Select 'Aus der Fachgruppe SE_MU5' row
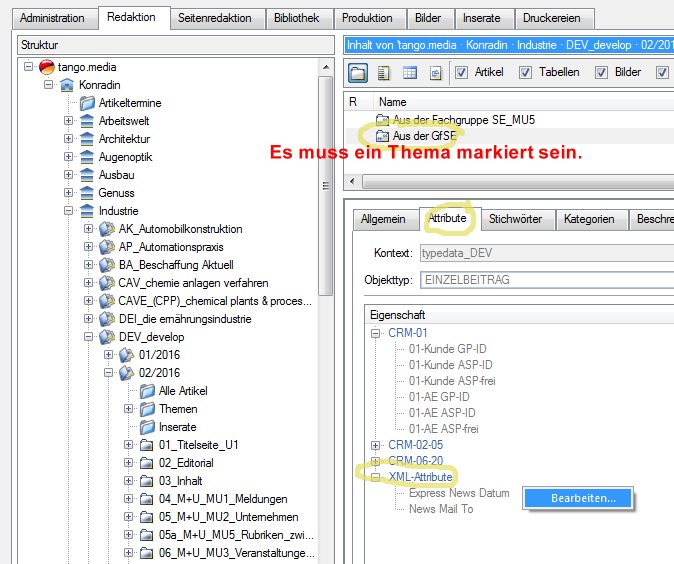 pyautogui.click(x=461, y=119)
